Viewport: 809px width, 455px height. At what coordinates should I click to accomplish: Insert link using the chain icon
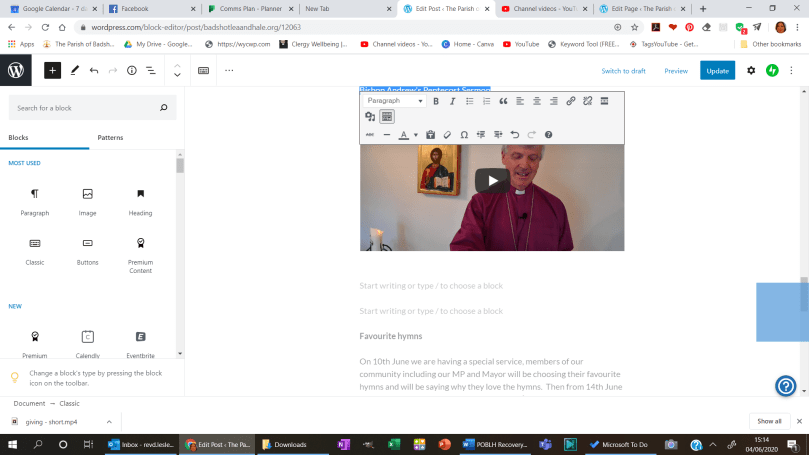(x=571, y=101)
